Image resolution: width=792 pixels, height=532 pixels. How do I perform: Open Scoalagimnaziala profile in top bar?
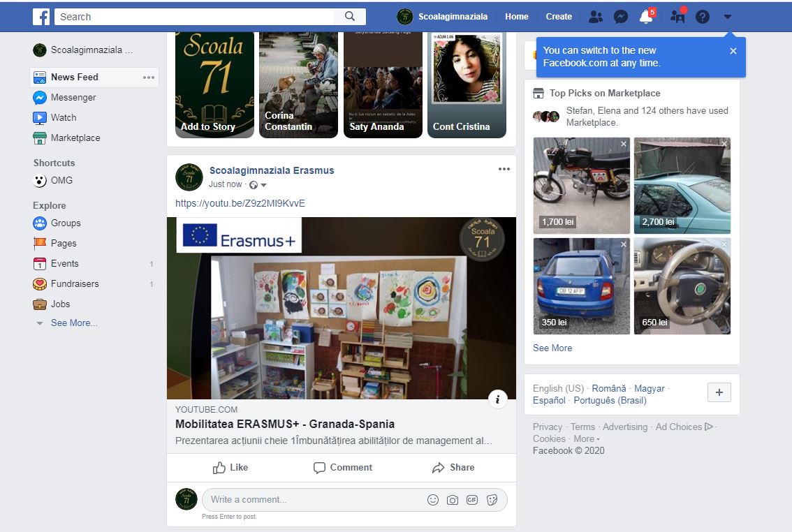[x=443, y=17]
